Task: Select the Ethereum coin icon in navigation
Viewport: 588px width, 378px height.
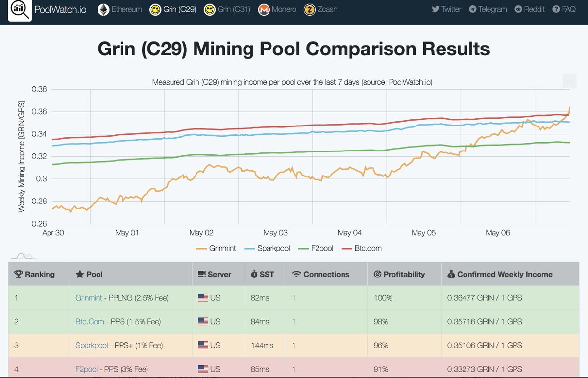Action: 102,9
